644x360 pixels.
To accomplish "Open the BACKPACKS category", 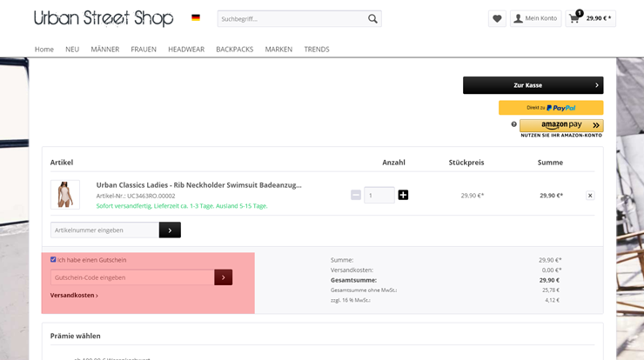I will [234, 50].
